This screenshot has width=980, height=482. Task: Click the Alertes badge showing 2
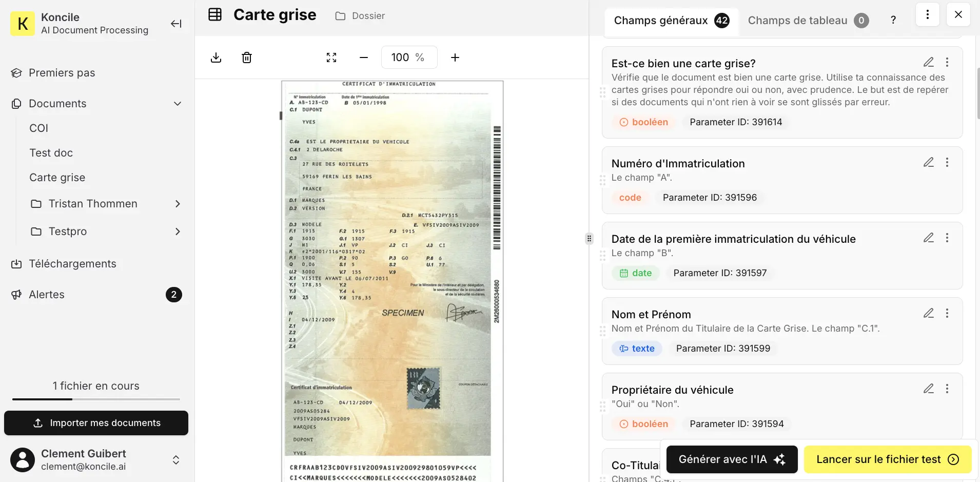pos(174,295)
